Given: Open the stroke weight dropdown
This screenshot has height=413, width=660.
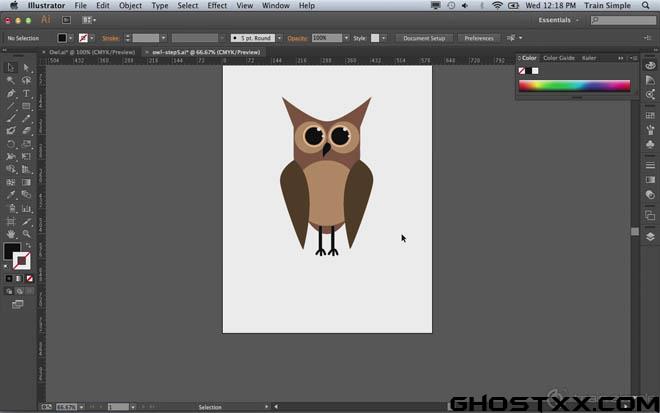Looking at the screenshot, I should coord(163,38).
